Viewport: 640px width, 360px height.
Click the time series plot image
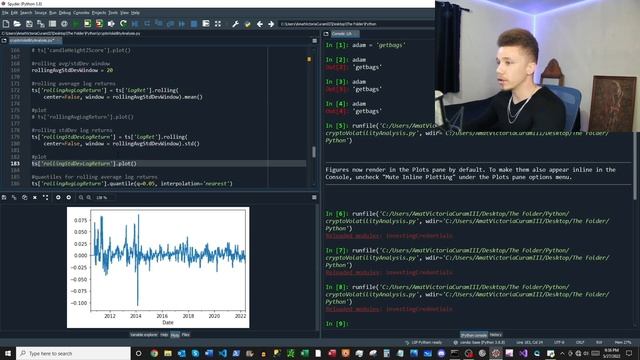(x=158, y=267)
